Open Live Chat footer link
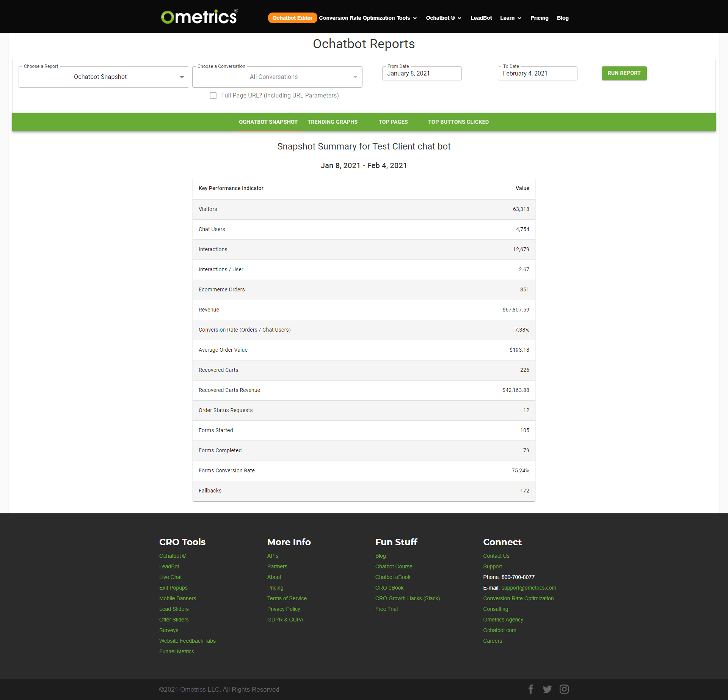 point(170,577)
